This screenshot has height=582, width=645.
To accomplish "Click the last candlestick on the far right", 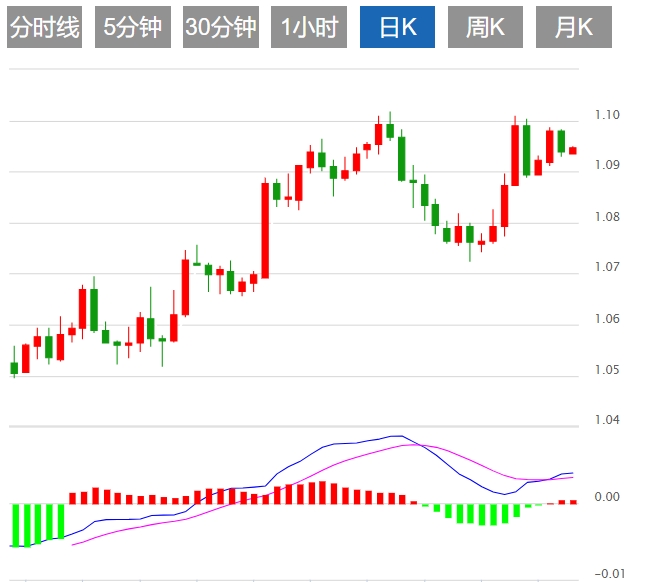I will pos(573,151).
